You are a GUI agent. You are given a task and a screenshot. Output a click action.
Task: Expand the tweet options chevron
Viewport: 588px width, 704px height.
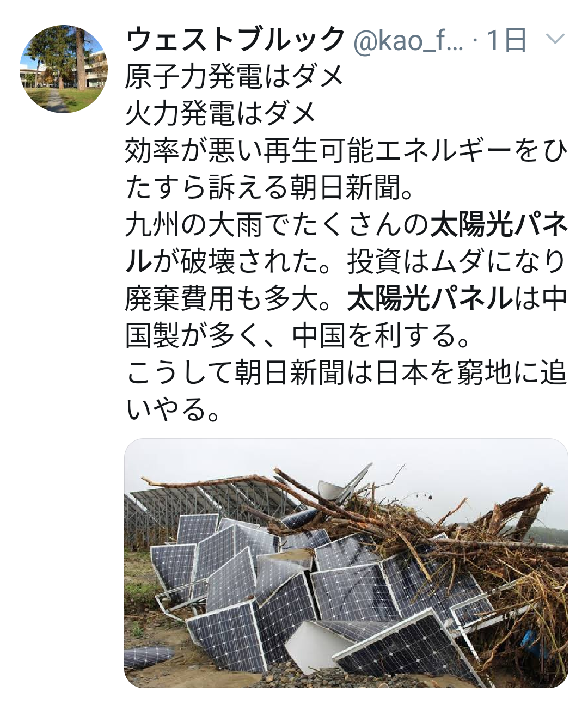click(x=555, y=39)
